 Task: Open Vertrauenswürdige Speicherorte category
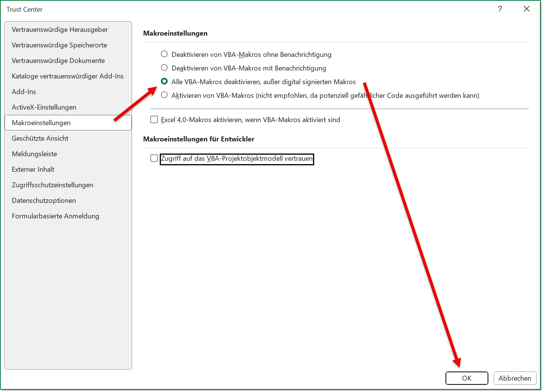point(59,45)
